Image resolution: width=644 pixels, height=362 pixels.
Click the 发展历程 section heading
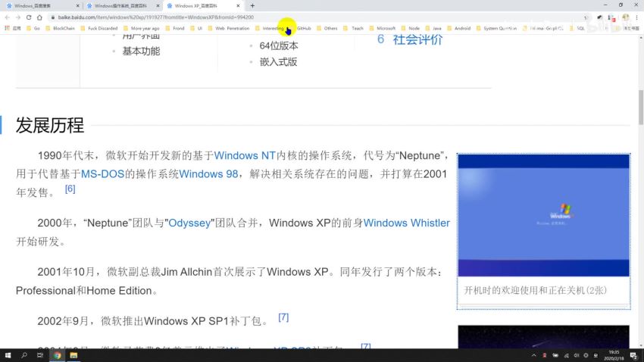coord(50,125)
